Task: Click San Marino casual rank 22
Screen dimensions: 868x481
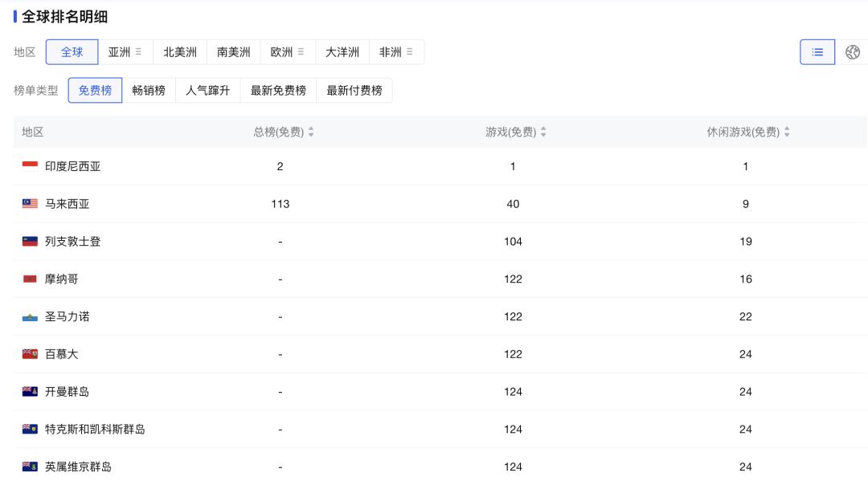Action: 746,317
